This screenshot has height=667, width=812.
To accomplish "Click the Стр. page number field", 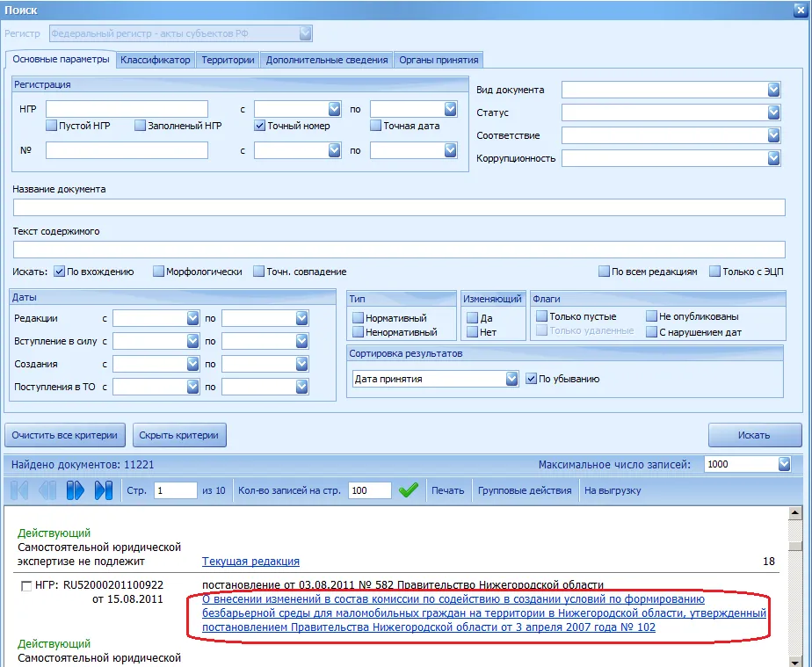I will point(176,490).
